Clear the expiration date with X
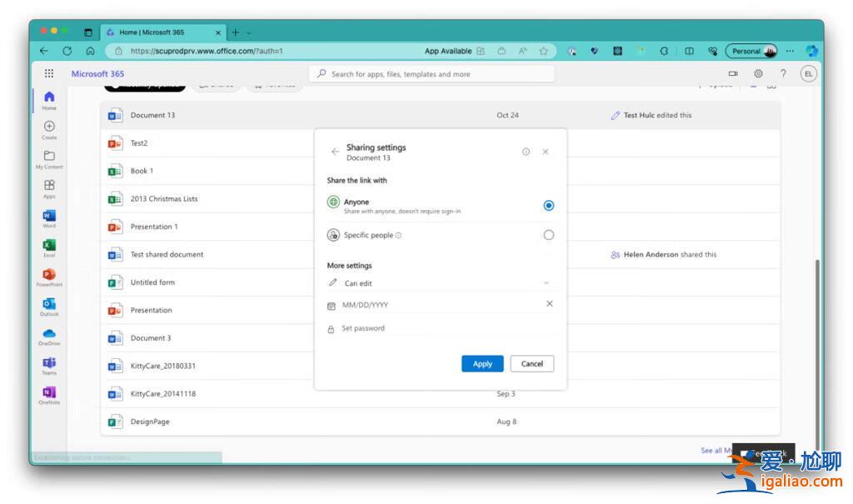The width and height of the screenshot is (853, 504). [x=549, y=304]
